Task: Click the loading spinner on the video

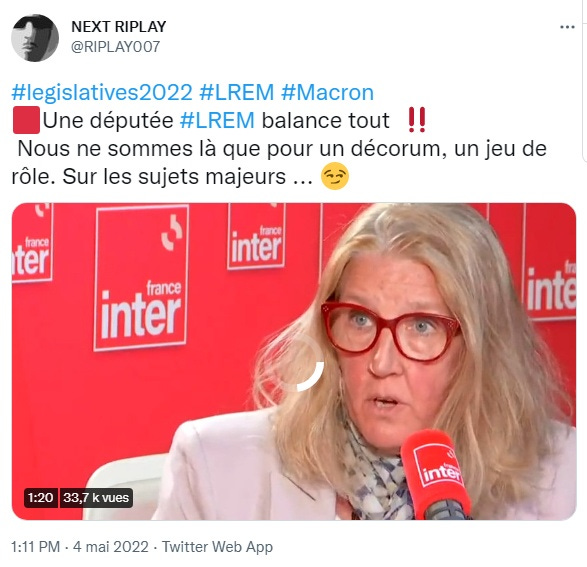Action: tap(302, 364)
